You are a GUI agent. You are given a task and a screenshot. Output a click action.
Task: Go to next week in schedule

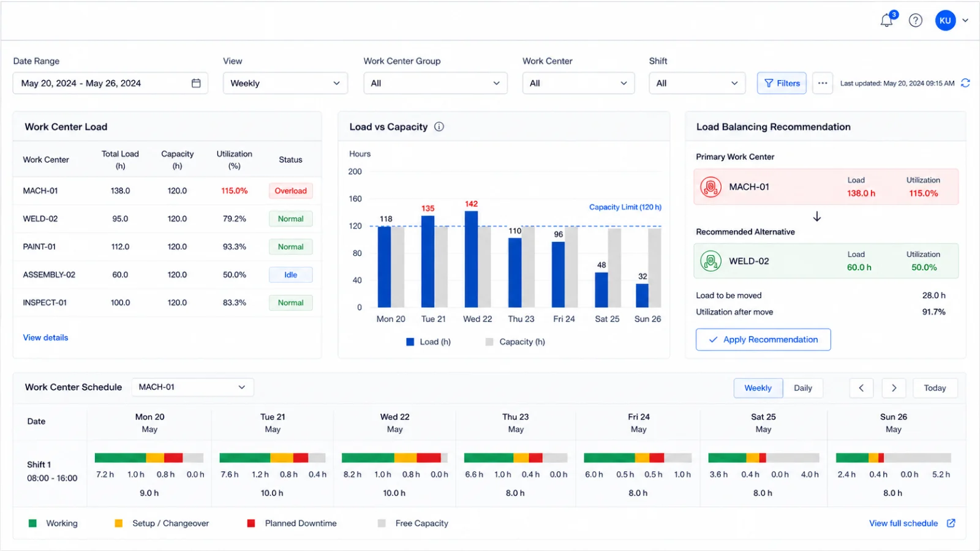pos(894,388)
